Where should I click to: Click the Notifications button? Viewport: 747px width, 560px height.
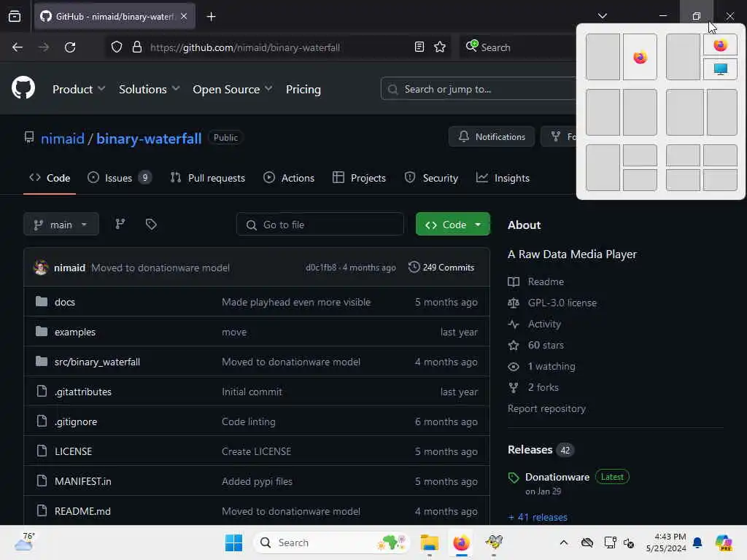492,136
